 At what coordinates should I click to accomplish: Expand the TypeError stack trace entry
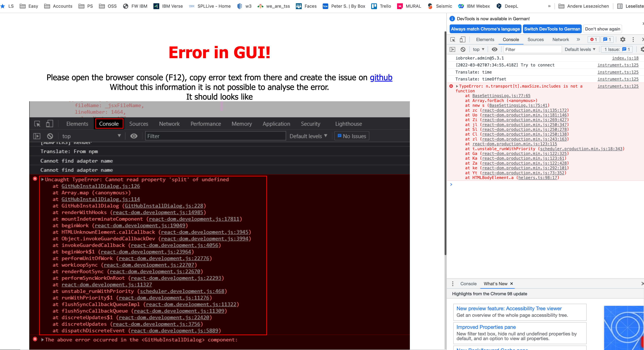(457, 86)
